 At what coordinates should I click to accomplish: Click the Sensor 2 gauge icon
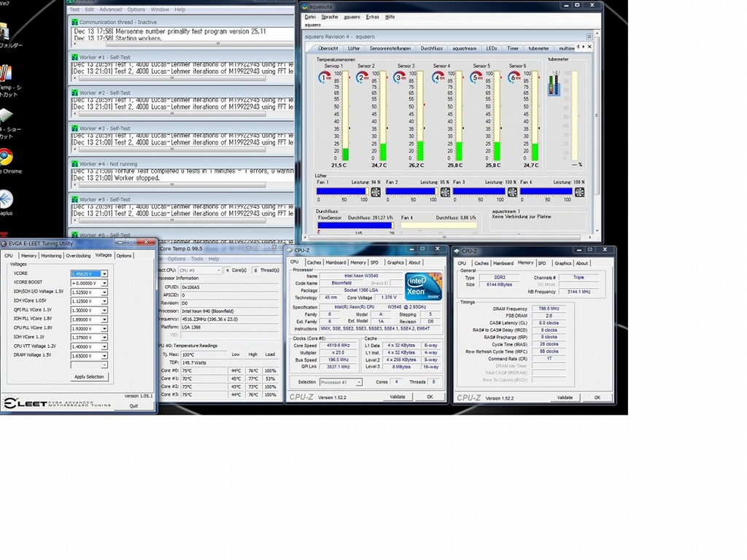click(x=363, y=77)
